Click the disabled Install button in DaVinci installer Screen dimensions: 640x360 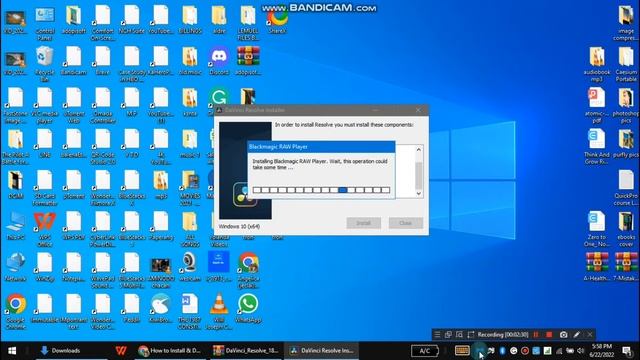[363, 223]
